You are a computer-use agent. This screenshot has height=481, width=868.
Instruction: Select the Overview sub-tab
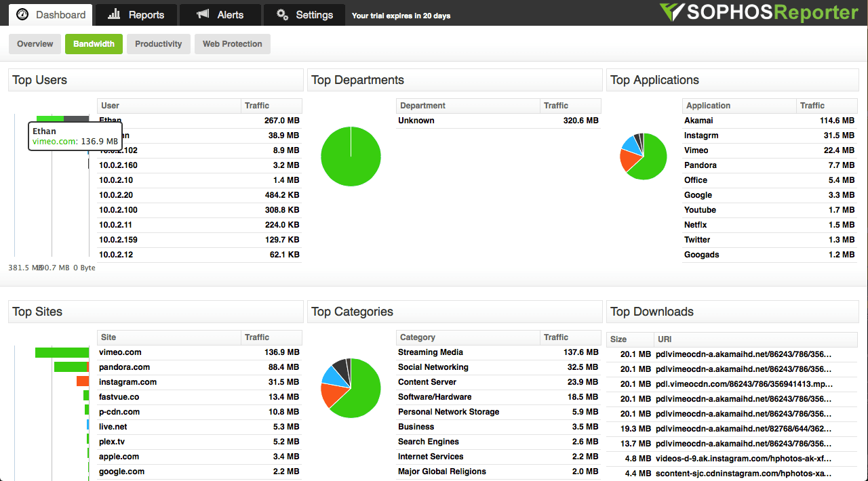pos(35,44)
